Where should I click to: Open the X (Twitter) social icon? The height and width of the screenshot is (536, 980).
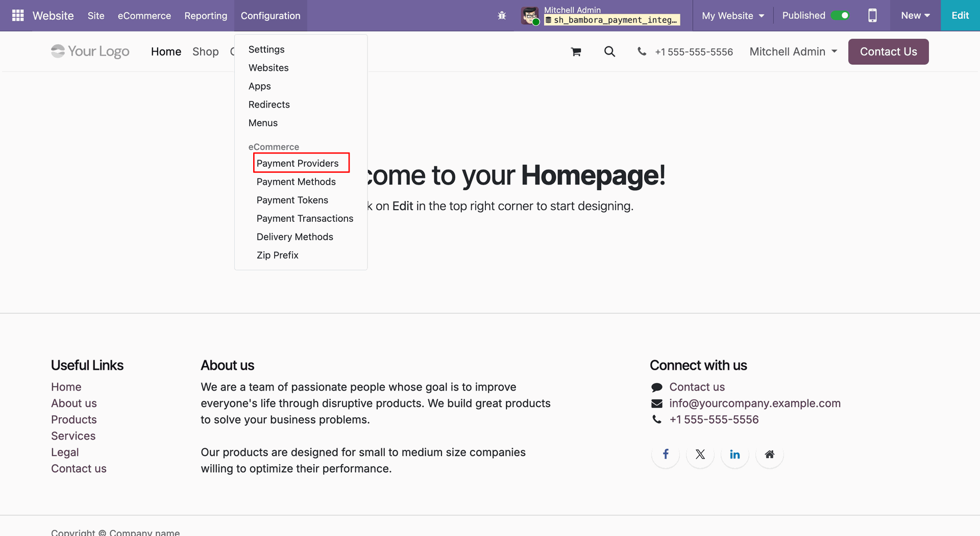pyautogui.click(x=700, y=454)
